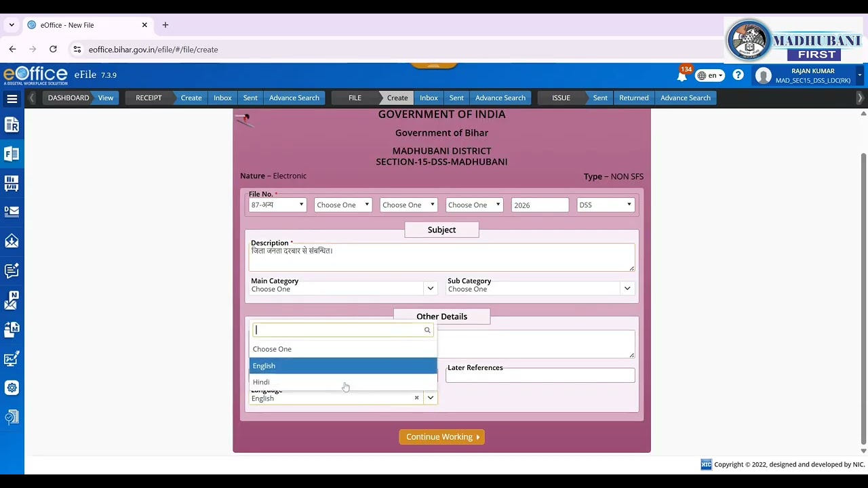This screenshot has height=488, width=868.
Task: Reload the browser page
Action: tap(53, 49)
